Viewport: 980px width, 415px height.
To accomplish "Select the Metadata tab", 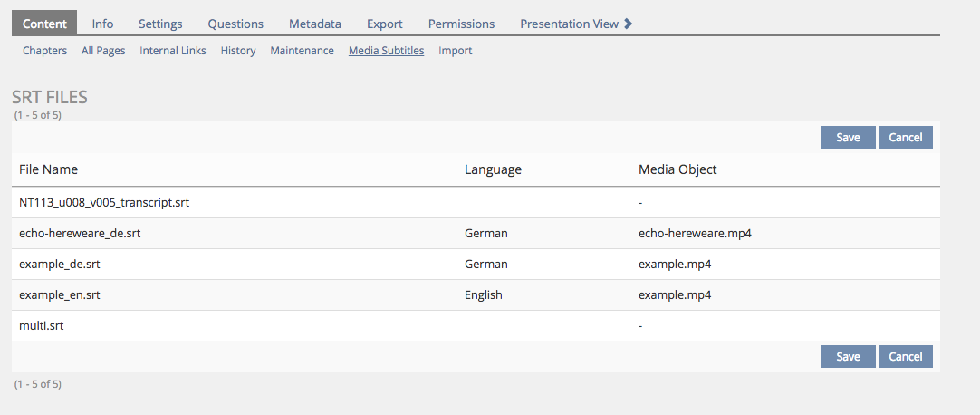I will pyautogui.click(x=315, y=24).
